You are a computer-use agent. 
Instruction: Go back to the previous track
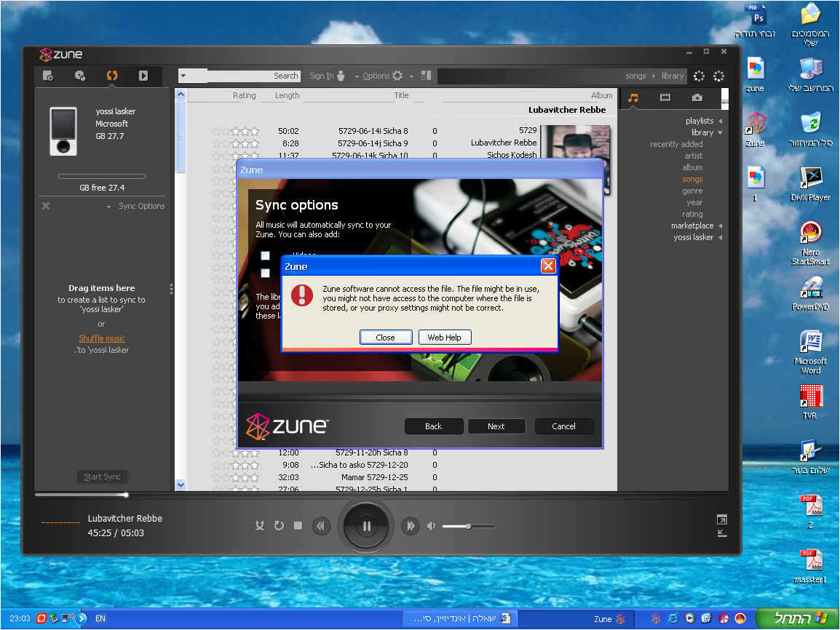click(321, 525)
